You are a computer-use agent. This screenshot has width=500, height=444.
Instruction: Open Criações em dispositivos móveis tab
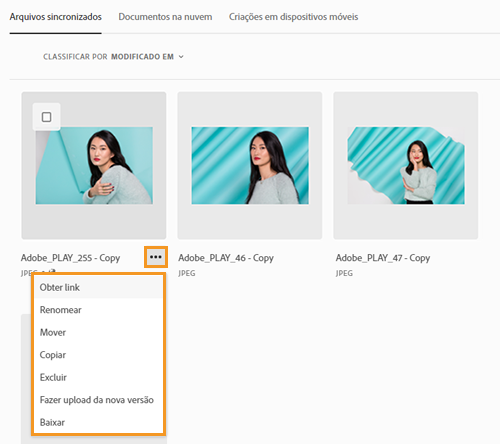point(293,17)
